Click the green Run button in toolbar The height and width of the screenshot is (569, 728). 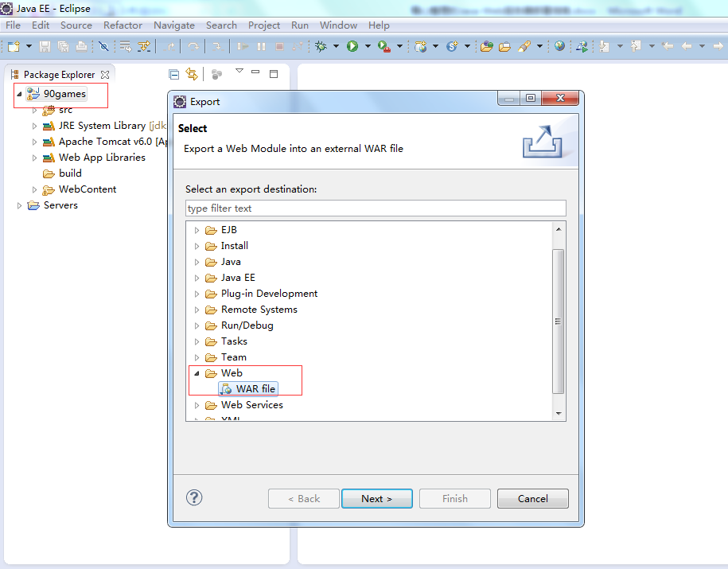pyautogui.click(x=352, y=46)
